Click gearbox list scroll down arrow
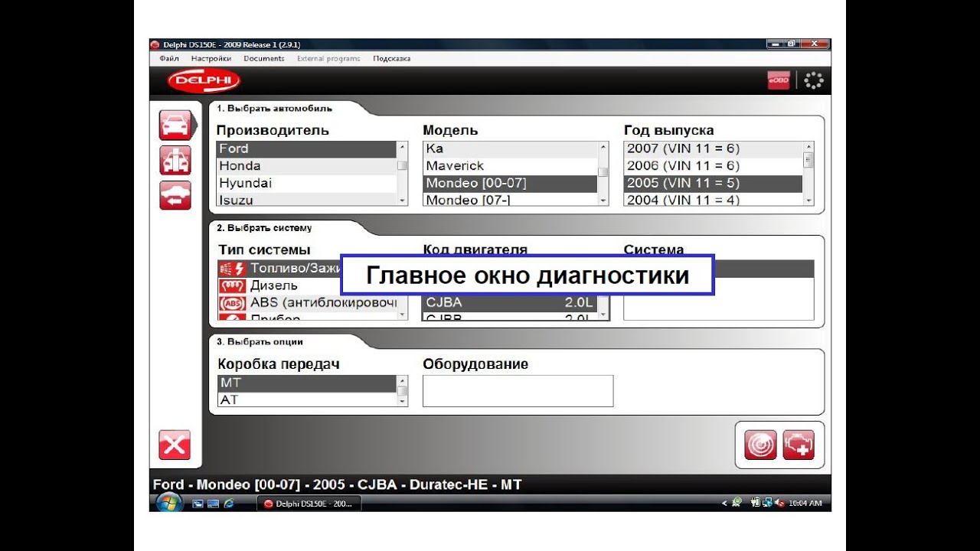 click(403, 401)
